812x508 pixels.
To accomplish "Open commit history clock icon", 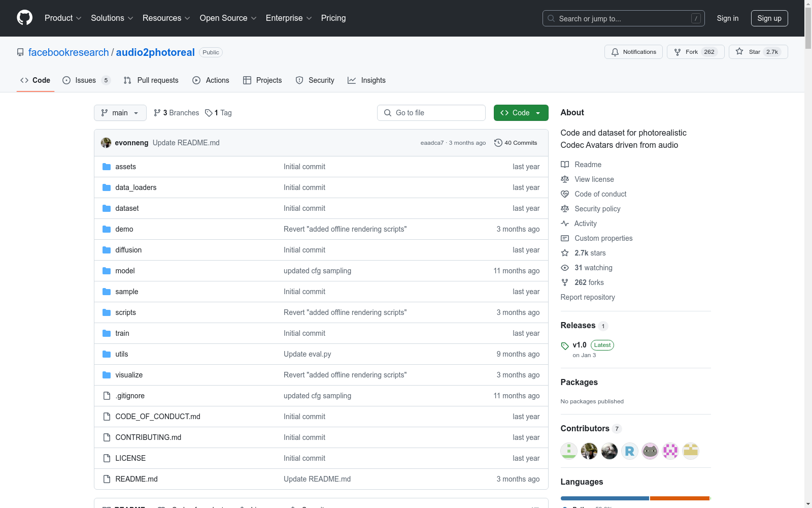I will 498,143.
